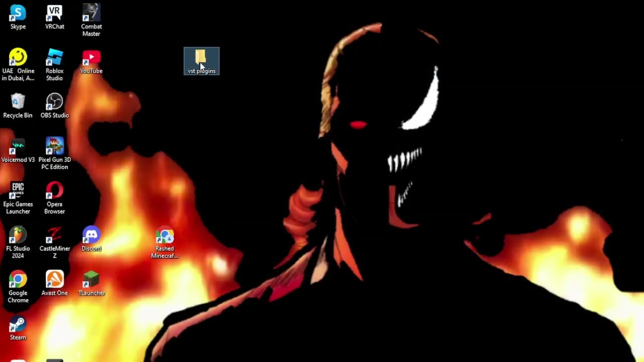Viewport: 644px width, 362px height.
Task: Launch the VRChat shortcut
Action: 54,17
